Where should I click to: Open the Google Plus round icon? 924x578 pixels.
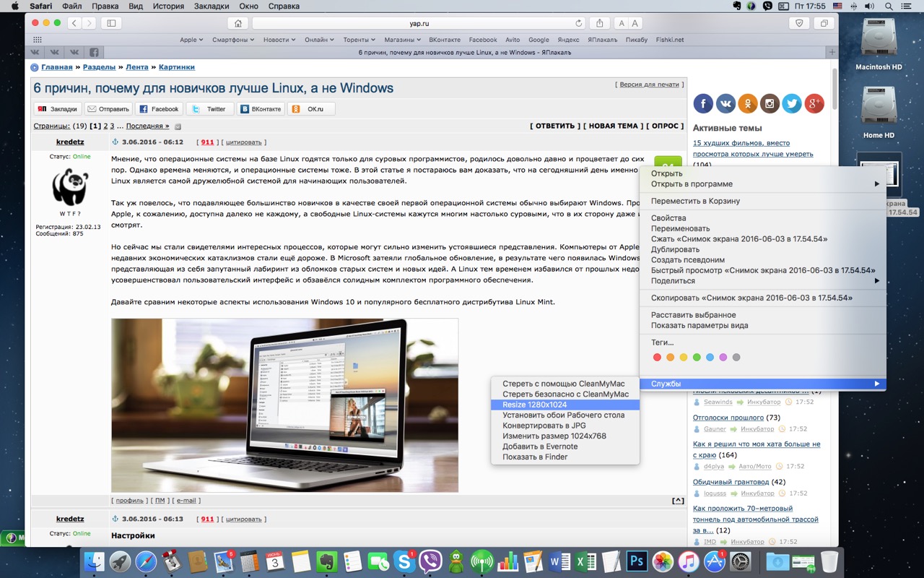(x=814, y=103)
